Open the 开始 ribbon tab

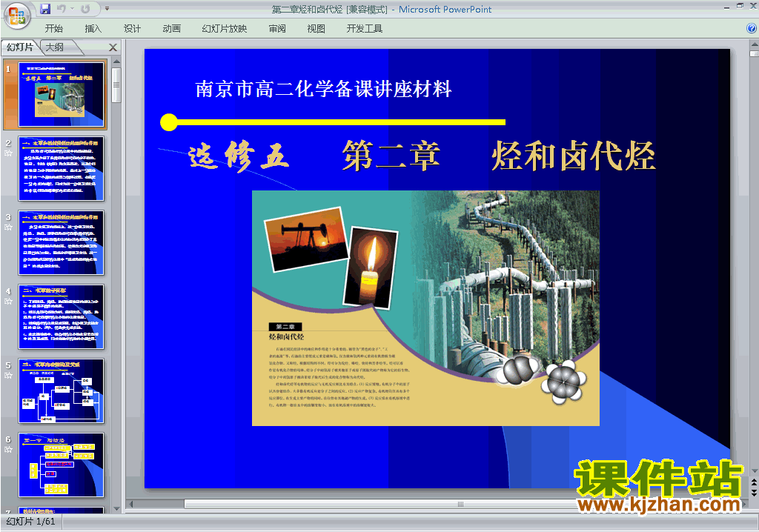coord(53,29)
